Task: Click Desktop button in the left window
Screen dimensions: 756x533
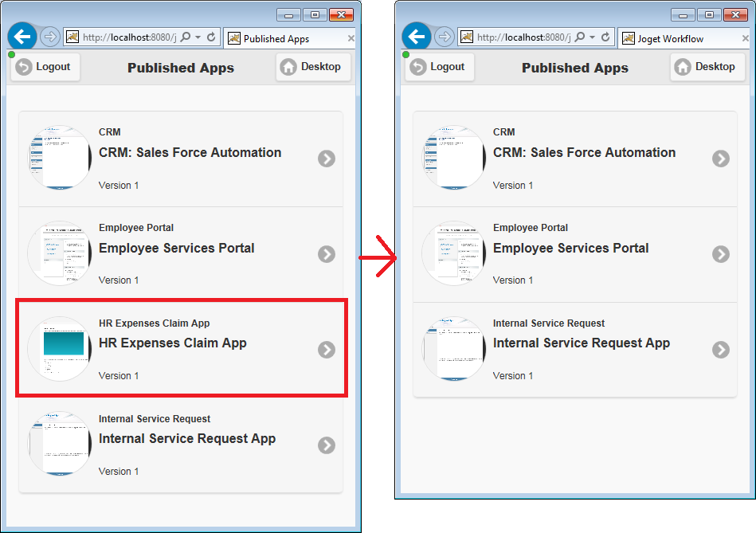Action: point(311,67)
